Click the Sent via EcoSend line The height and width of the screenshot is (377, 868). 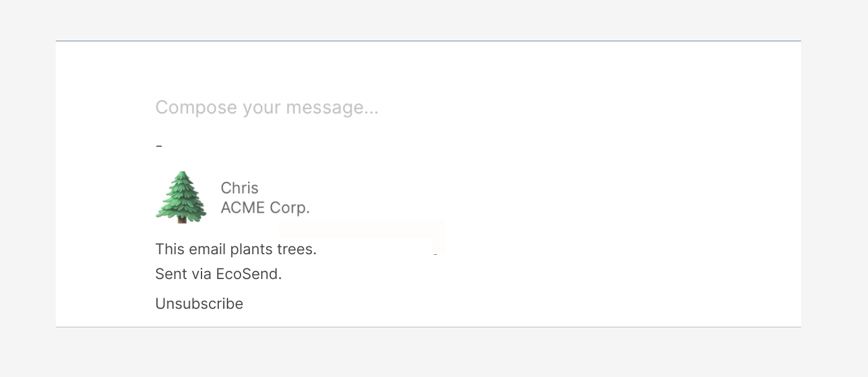[x=218, y=274]
